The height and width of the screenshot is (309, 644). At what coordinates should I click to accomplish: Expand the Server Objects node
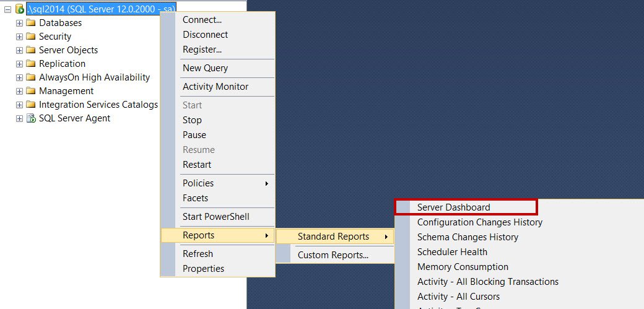click(x=19, y=50)
